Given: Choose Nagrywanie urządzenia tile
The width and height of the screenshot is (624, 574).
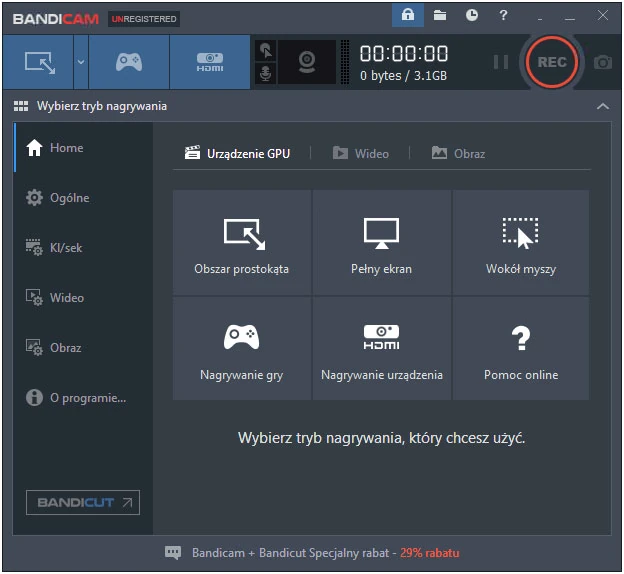Looking at the screenshot, I should point(382,348).
